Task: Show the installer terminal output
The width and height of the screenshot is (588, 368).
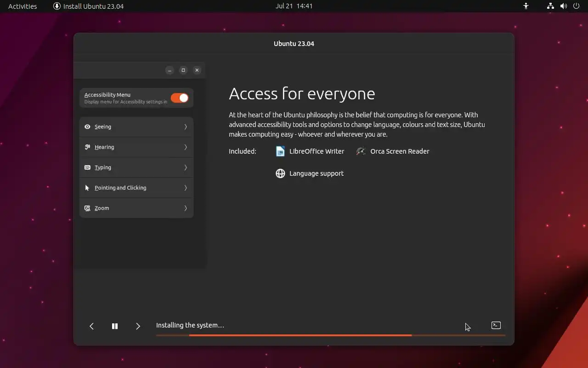Action: (496, 325)
